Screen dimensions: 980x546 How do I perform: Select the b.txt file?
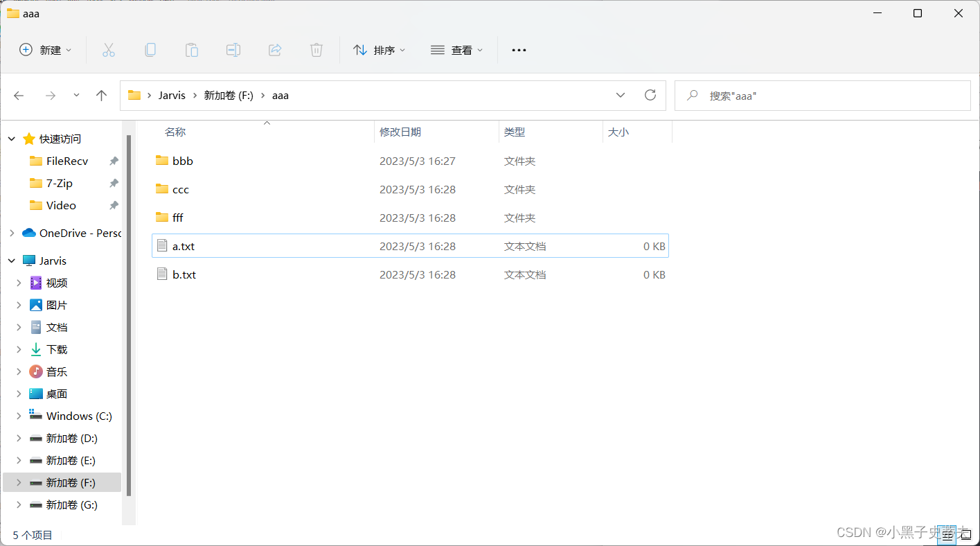(x=410, y=274)
